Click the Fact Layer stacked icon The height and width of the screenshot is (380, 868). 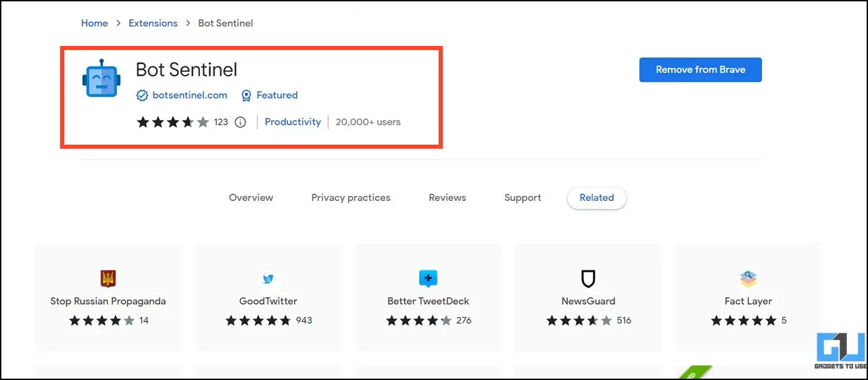748,279
